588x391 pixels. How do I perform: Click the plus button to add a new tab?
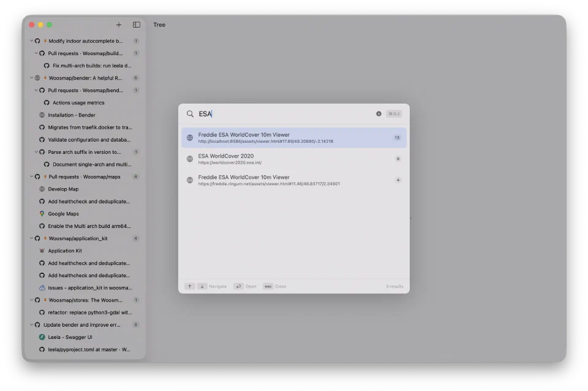pyautogui.click(x=118, y=25)
